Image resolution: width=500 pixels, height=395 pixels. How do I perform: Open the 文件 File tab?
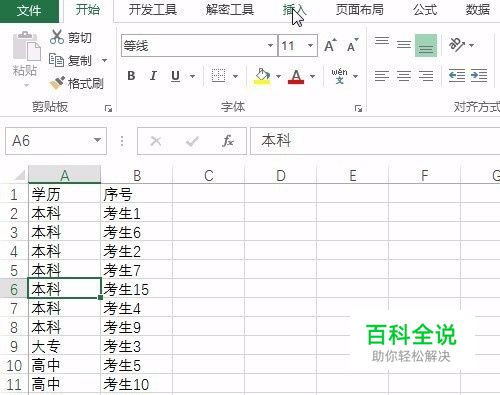(29, 11)
